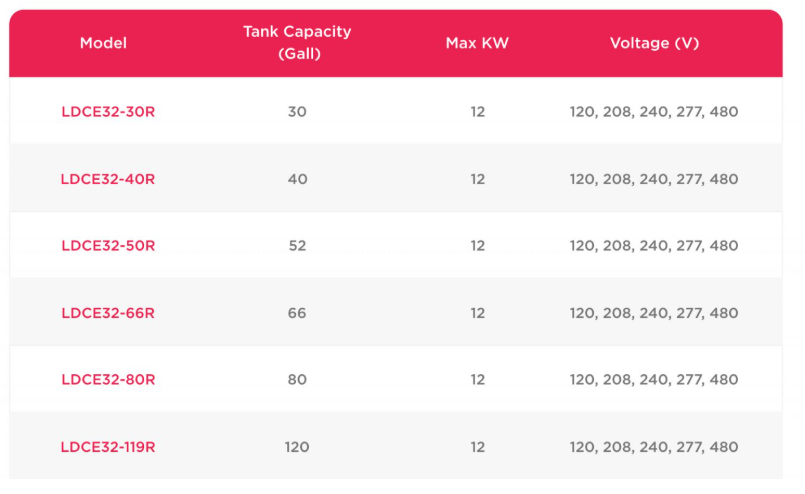805x494 pixels.
Task: Click the Max KW column header
Action: click(477, 44)
